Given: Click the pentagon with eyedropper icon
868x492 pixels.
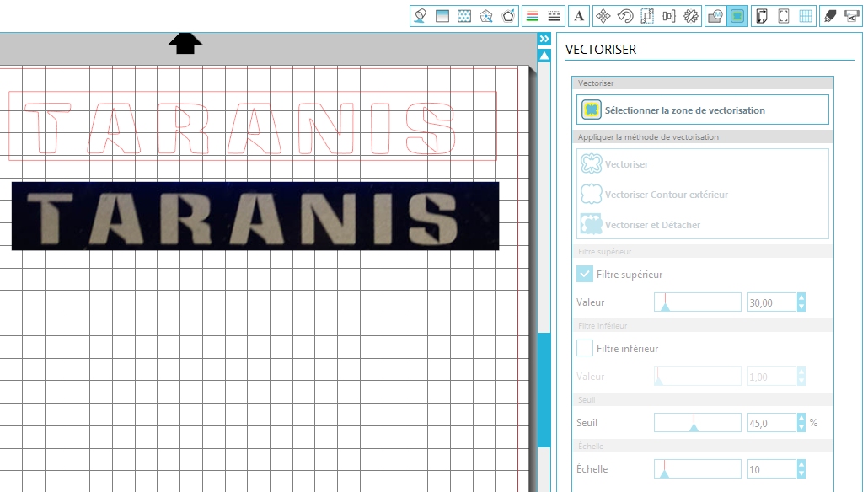Looking at the screenshot, I should pyautogui.click(x=486, y=16).
